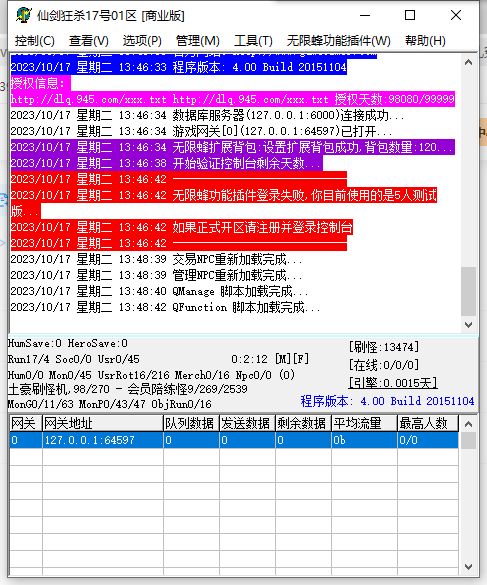This screenshot has height=585, width=487.
Task: Click the 数据库服务器 connection success log line
Action: 207,115
